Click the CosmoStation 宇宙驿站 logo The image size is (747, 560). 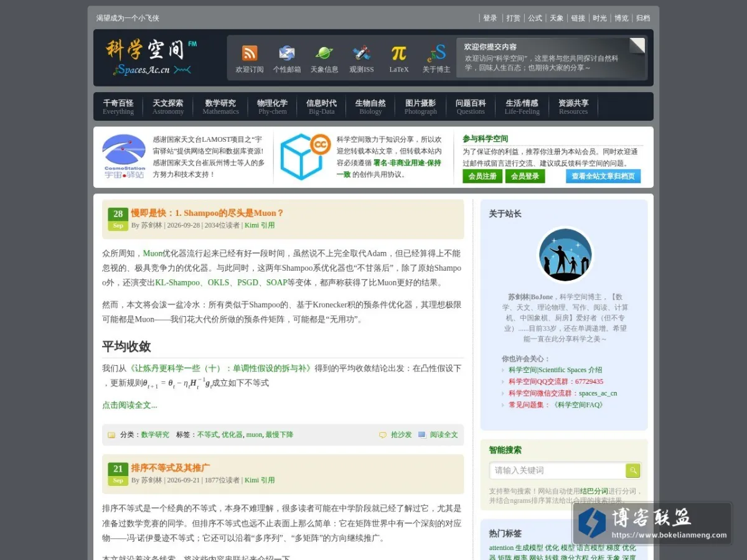click(124, 156)
